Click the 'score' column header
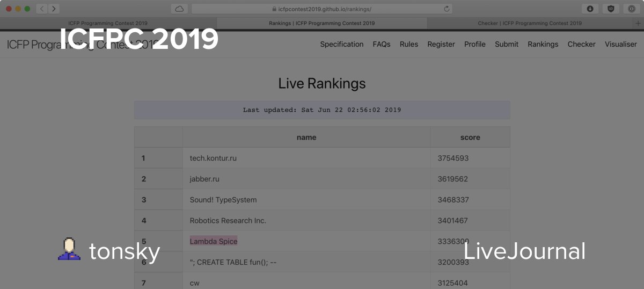Screen dimensions: 644x289 [x=470, y=138]
